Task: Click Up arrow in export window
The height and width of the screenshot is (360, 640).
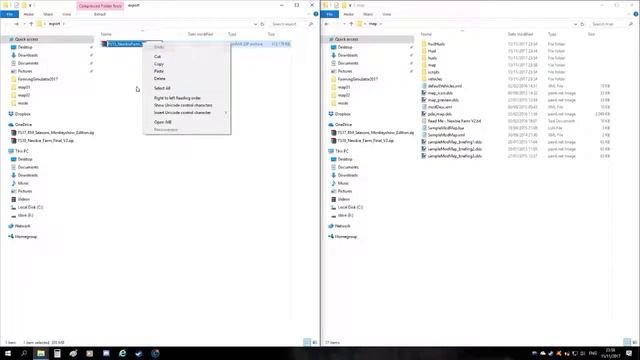Action: click(31, 24)
